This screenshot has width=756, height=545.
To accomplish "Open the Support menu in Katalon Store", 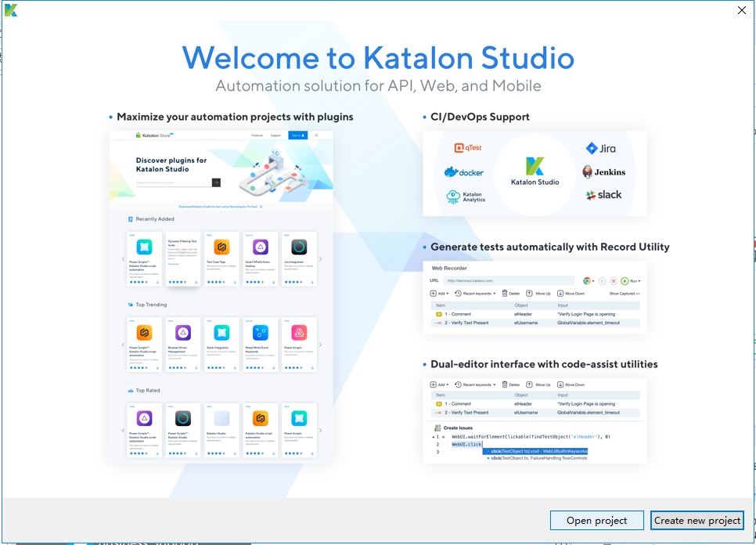I will [275, 135].
